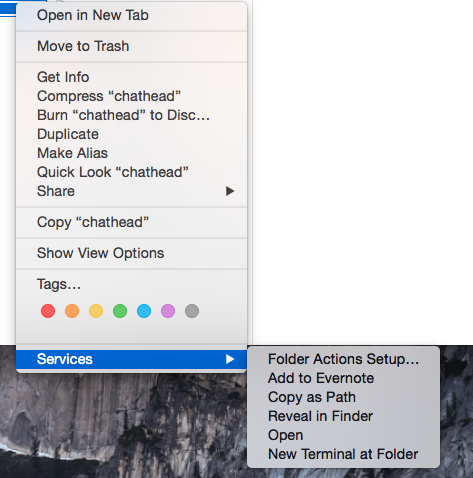The height and width of the screenshot is (478, 473).
Task: Pick the green tag color
Action: [x=120, y=311]
